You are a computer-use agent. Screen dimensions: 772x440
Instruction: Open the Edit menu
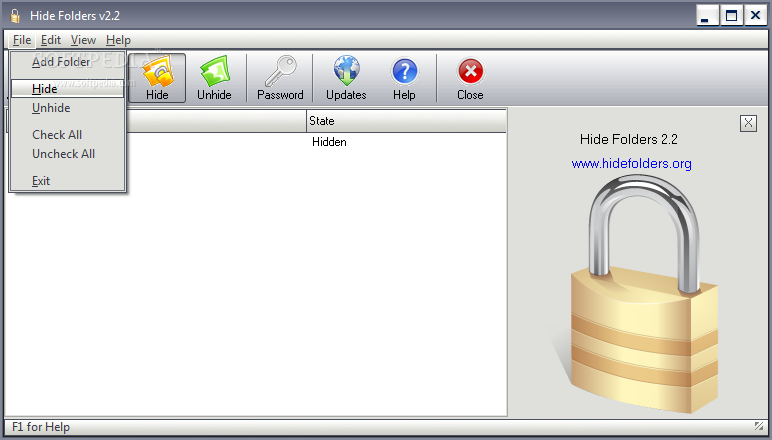(51, 40)
